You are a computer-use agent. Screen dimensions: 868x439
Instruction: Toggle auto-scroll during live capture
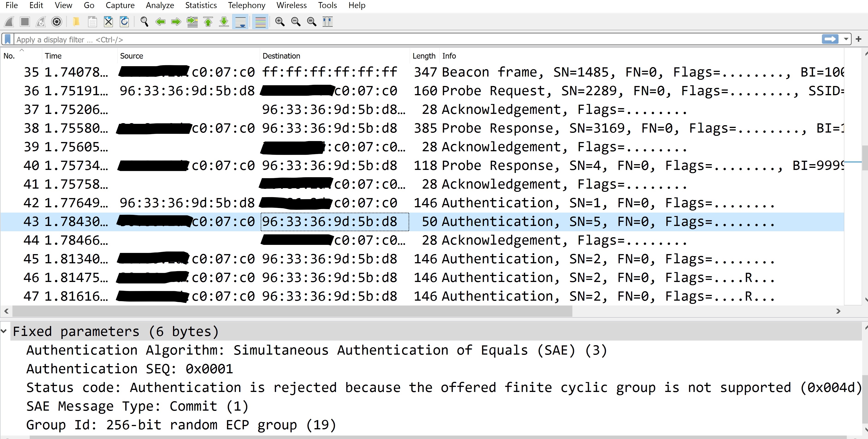click(241, 22)
